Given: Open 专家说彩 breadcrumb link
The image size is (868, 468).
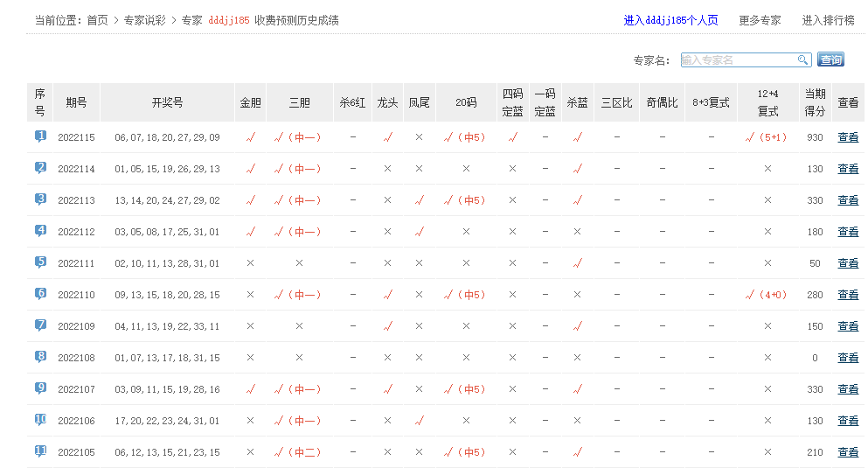Looking at the screenshot, I should click(x=144, y=20).
